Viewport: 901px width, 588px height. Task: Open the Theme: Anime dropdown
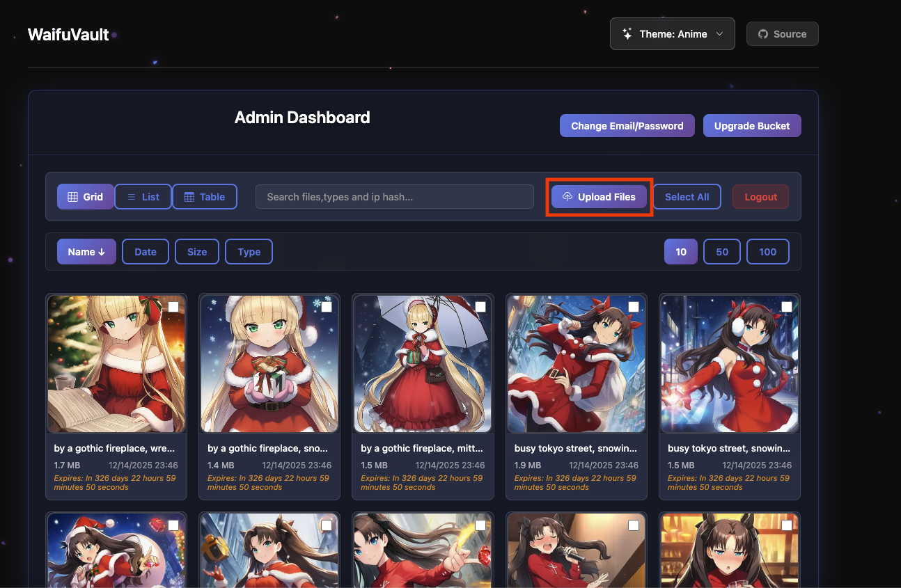(673, 33)
